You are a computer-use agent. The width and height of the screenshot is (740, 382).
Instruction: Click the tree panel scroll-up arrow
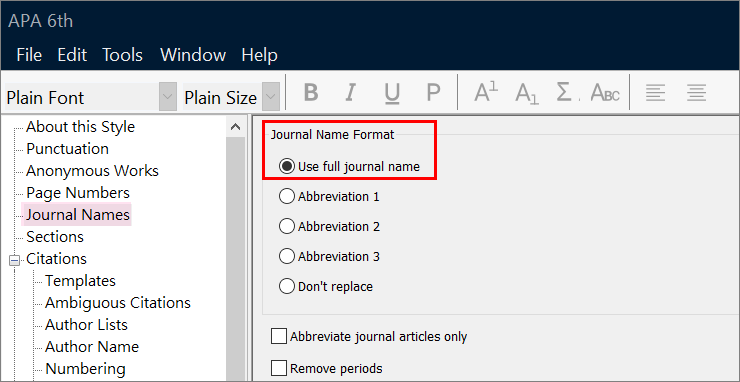pyautogui.click(x=236, y=126)
